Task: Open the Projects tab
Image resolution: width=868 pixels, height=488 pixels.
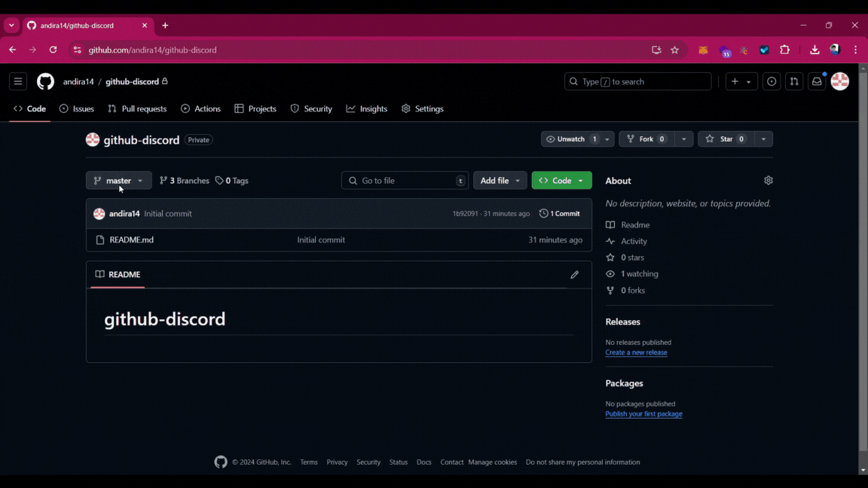Action: point(255,109)
